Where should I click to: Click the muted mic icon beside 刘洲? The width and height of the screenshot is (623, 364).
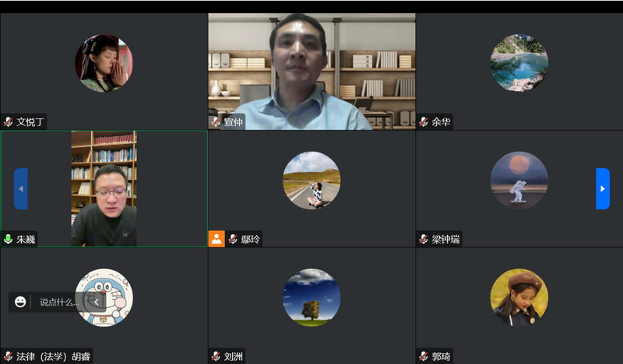216,356
